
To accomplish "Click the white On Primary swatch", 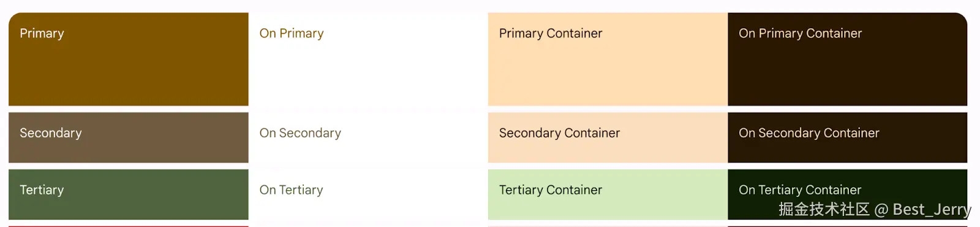I will (x=368, y=59).
